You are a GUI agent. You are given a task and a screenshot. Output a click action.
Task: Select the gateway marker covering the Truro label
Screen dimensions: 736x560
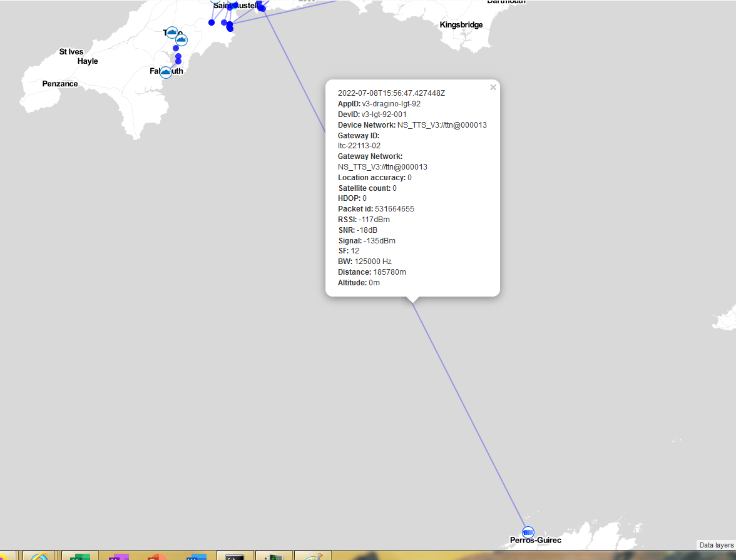(x=172, y=33)
